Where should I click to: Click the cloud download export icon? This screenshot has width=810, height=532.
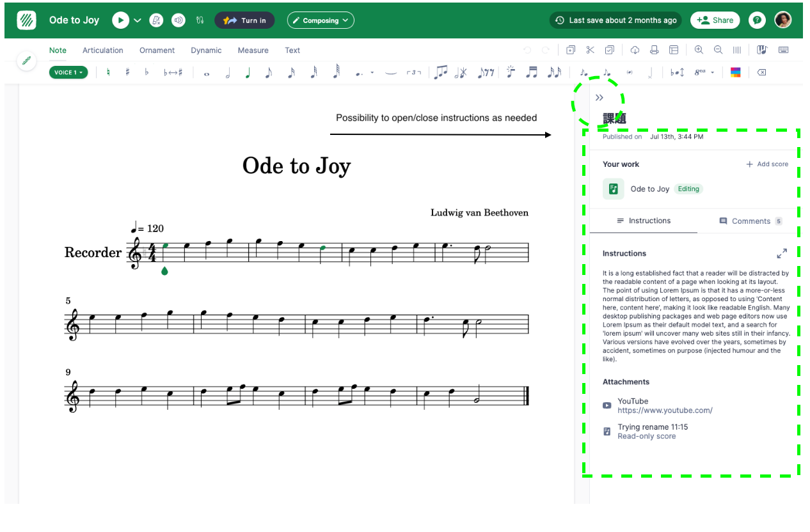coord(635,50)
